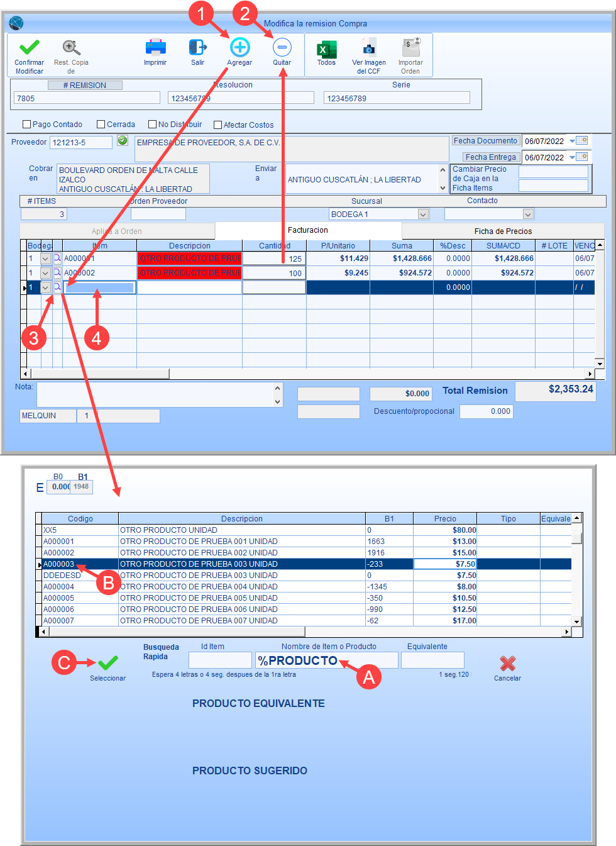This screenshot has width=616, height=846.
Task: Click the Agregar plus icon
Action: point(239,47)
